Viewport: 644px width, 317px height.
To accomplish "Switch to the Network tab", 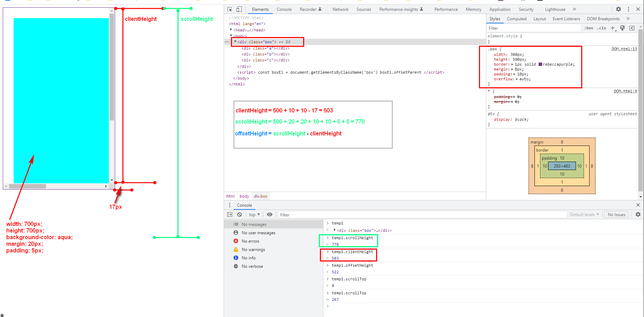I will click(x=340, y=9).
